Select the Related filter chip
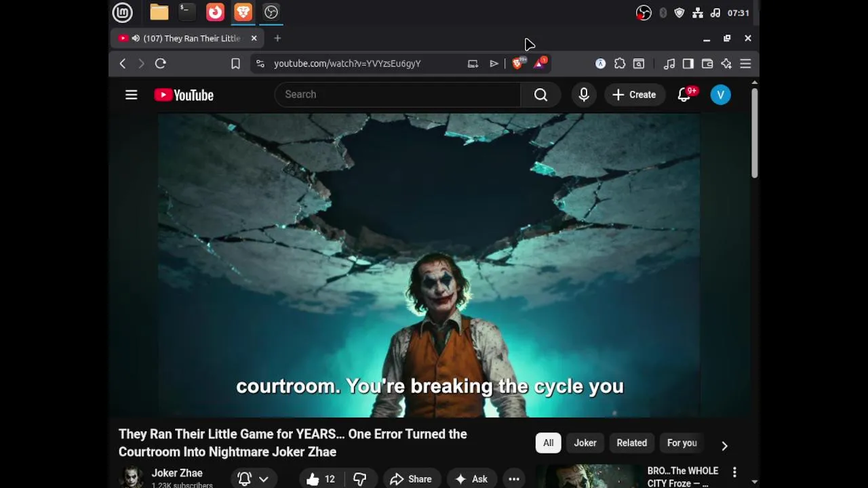 click(x=632, y=443)
